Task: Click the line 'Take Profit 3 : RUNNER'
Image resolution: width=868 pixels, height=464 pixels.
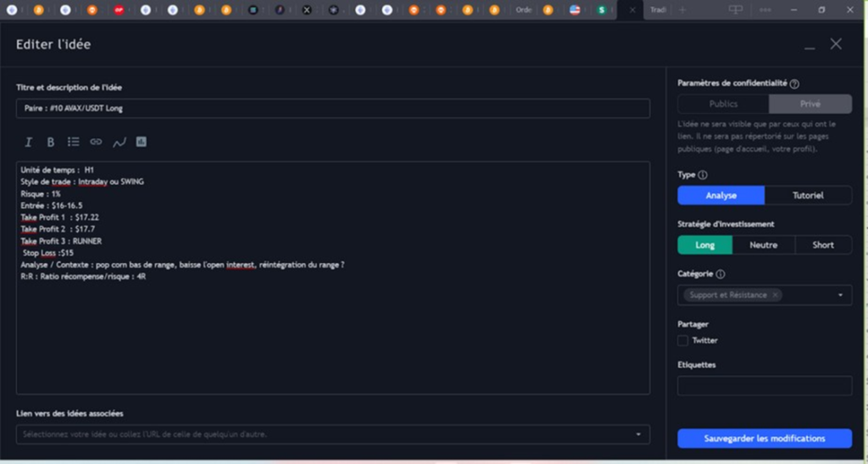Action: (61, 242)
